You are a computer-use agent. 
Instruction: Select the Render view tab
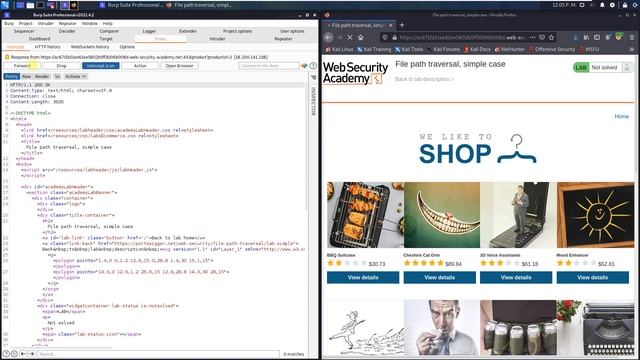pos(42,76)
